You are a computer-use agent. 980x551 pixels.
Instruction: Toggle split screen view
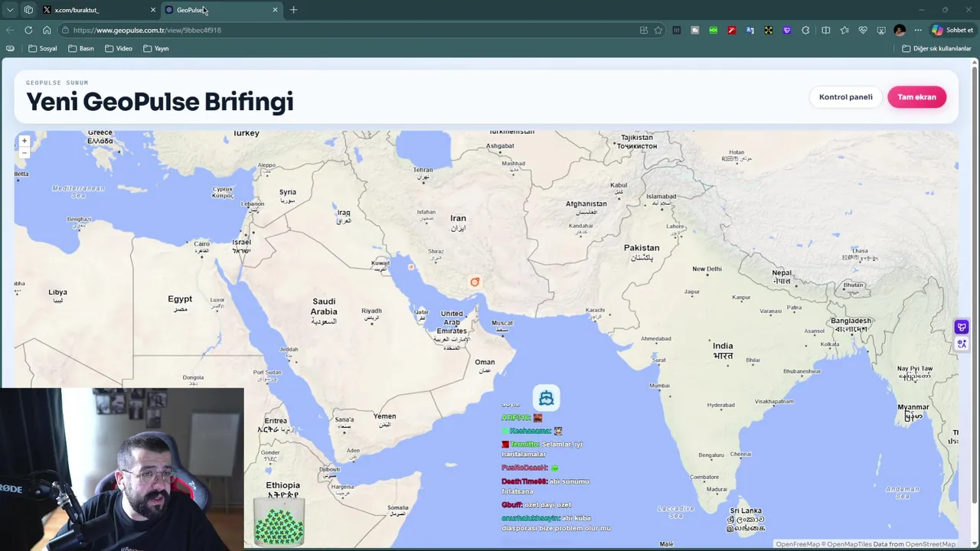(x=825, y=30)
